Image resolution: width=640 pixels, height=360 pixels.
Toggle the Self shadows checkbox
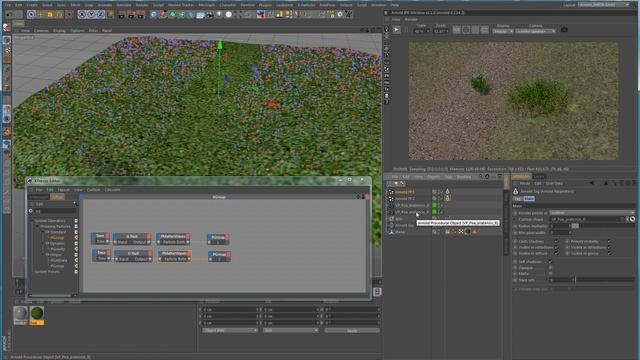pos(550,262)
